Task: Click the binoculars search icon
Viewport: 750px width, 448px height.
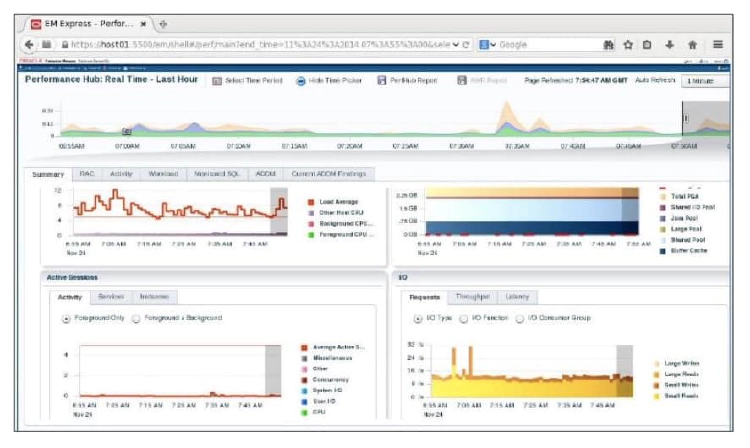Action: click(608, 44)
